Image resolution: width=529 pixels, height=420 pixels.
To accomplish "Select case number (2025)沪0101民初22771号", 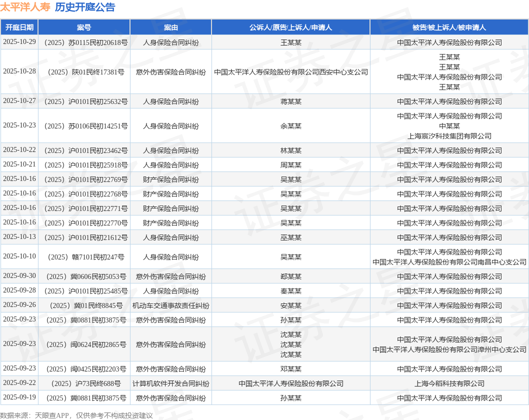I will point(86,208).
